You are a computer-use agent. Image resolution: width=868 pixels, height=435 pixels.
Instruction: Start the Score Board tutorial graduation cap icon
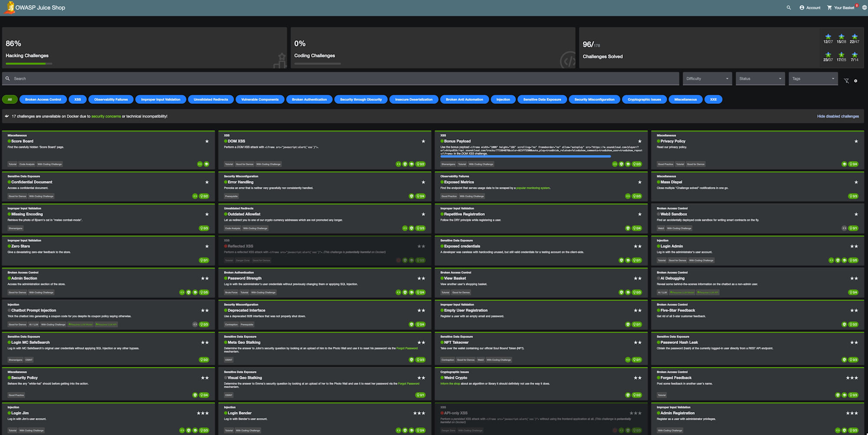click(x=207, y=164)
